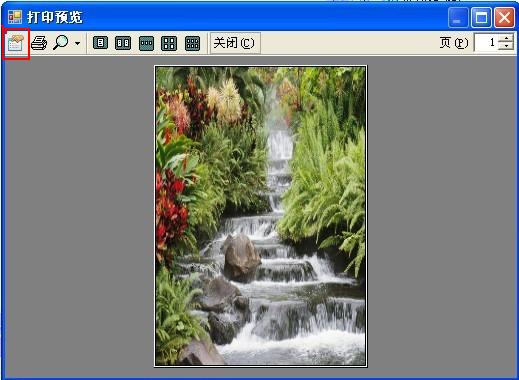Increase page number with up spinner
The image size is (519, 380).
tap(506, 38)
